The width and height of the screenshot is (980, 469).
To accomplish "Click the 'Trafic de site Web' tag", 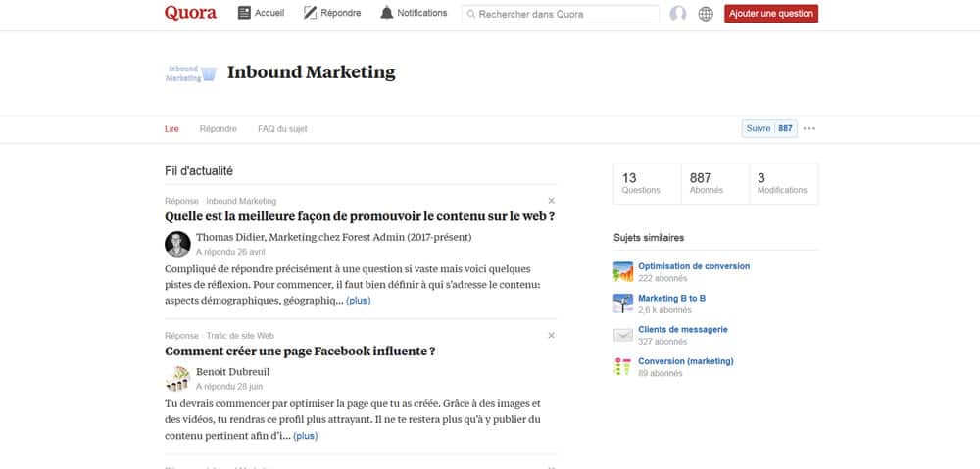I will tap(240, 336).
